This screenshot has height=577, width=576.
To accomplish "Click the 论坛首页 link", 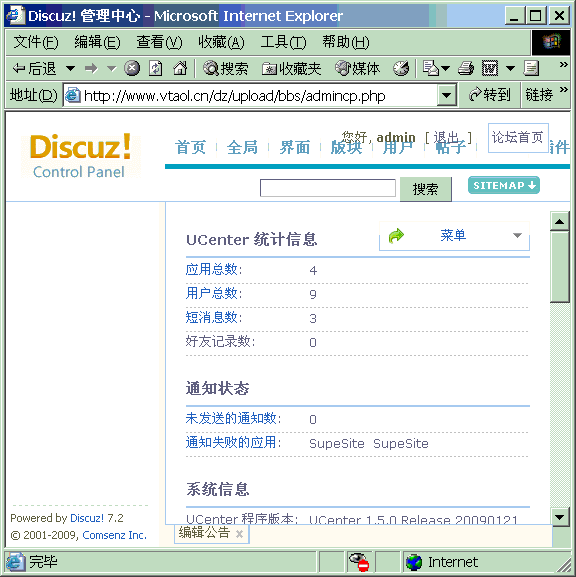I will pyautogui.click(x=518, y=138).
